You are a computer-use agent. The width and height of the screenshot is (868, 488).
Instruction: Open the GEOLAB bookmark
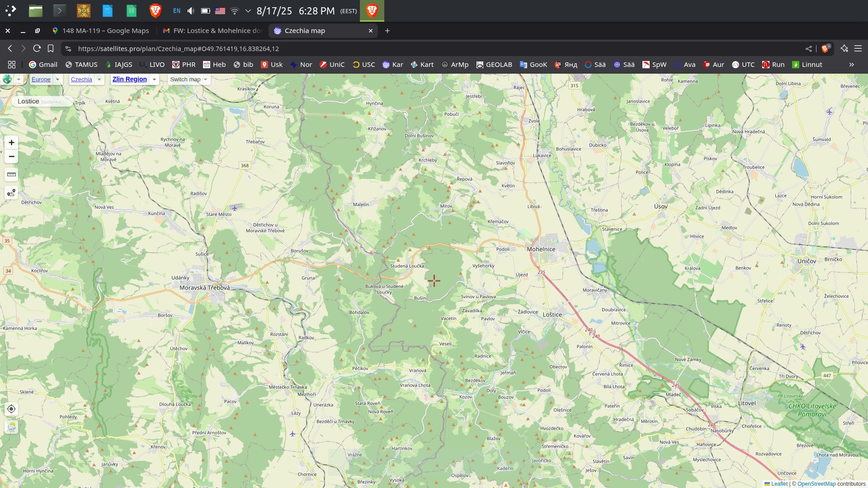[x=494, y=65]
